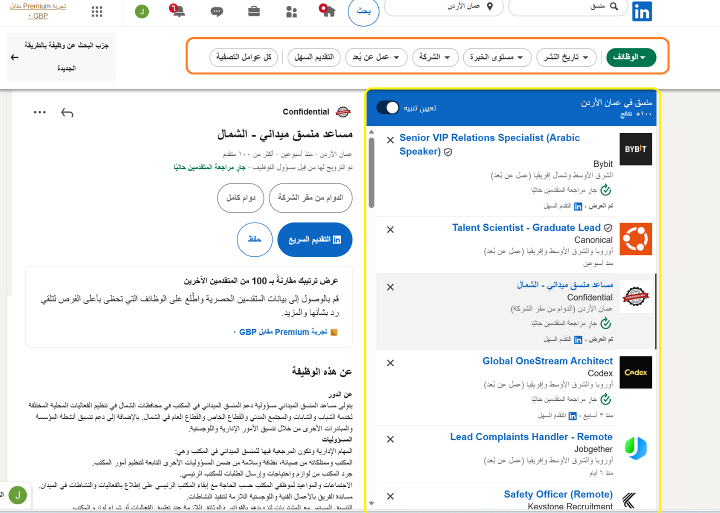Open the Company filter dropdown
This screenshot has width=720, height=513.
tap(435, 57)
